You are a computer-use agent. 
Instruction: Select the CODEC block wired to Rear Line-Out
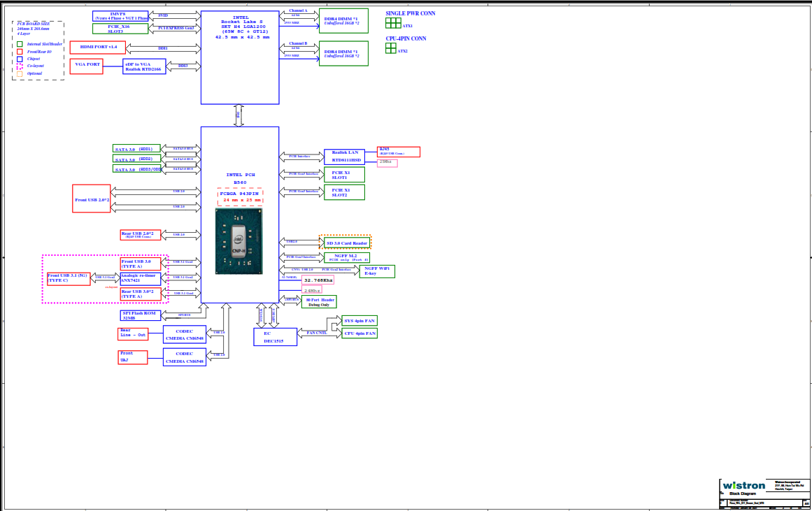pos(185,334)
